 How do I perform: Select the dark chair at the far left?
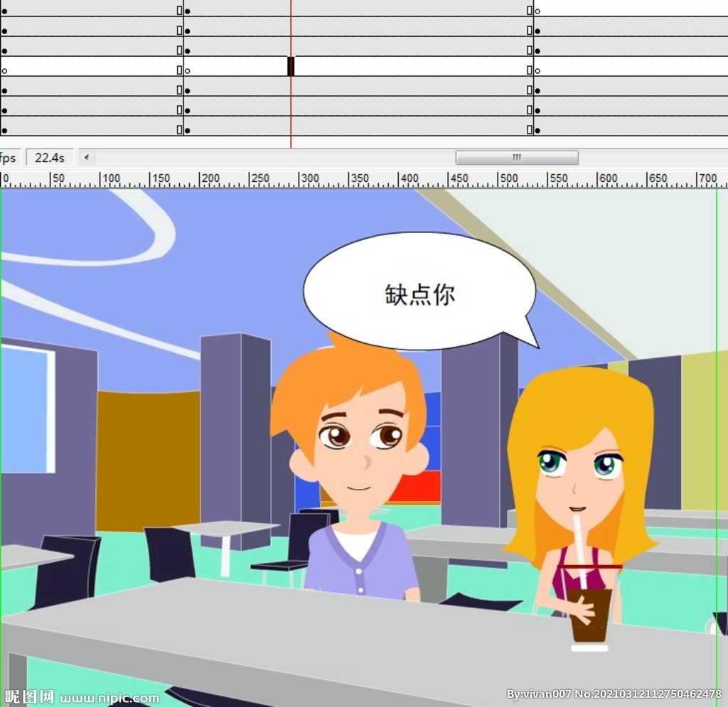click(x=68, y=571)
